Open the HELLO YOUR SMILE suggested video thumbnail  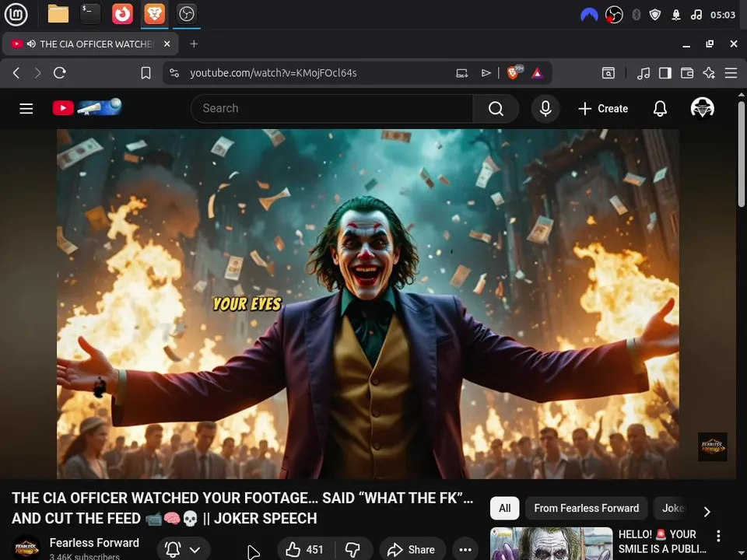tap(551, 544)
